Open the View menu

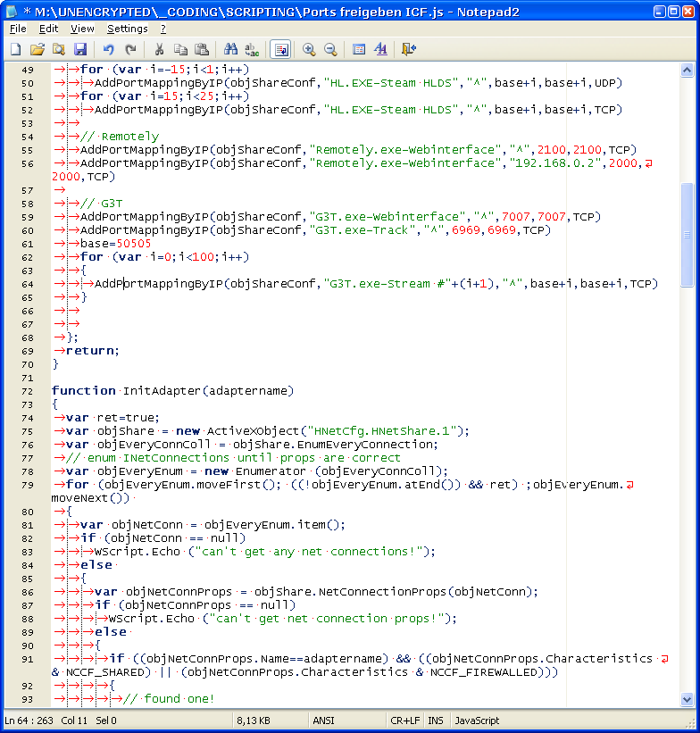click(x=82, y=29)
